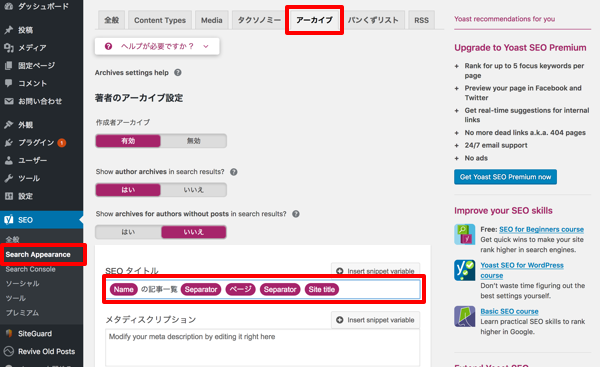Screen dimensions: 600x367
Task: Click Get Yoast SEO Premium now button
Action: [x=505, y=177]
